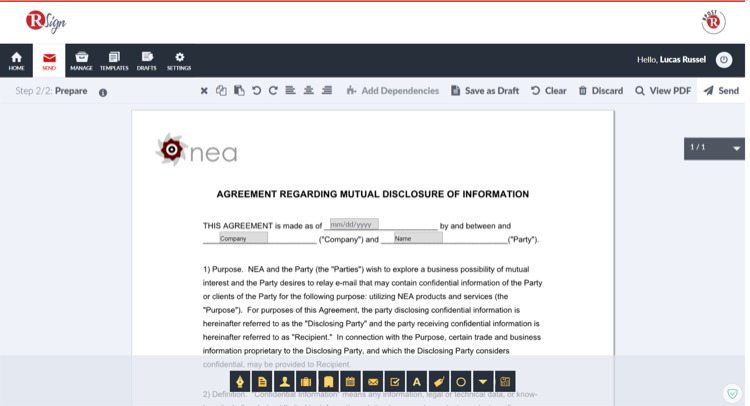Viewport: 750px width, 406px height.
Task: Click the paste control icon
Action: click(239, 90)
